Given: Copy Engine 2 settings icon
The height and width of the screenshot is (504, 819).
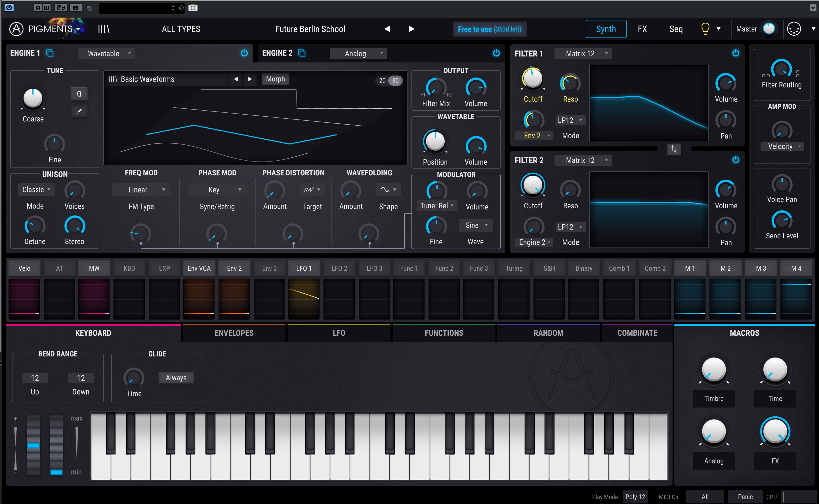Looking at the screenshot, I should pyautogui.click(x=302, y=53).
